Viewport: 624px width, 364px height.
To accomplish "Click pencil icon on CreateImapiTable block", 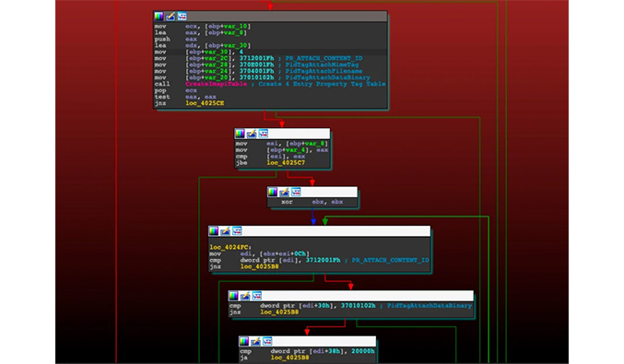I will tap(171, 17).
